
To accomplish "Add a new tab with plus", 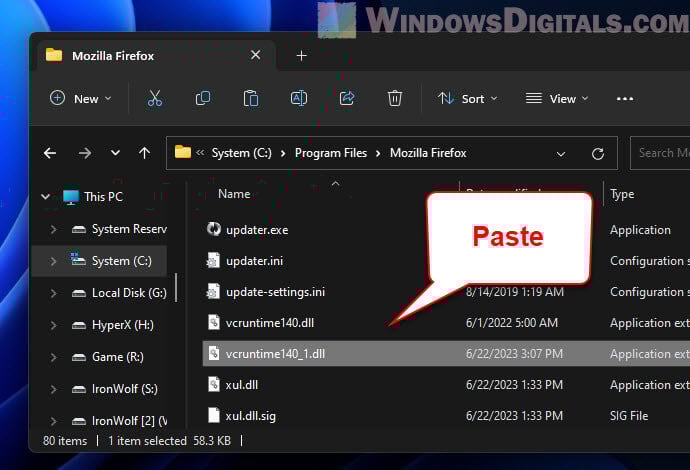I will click(301, 56).
